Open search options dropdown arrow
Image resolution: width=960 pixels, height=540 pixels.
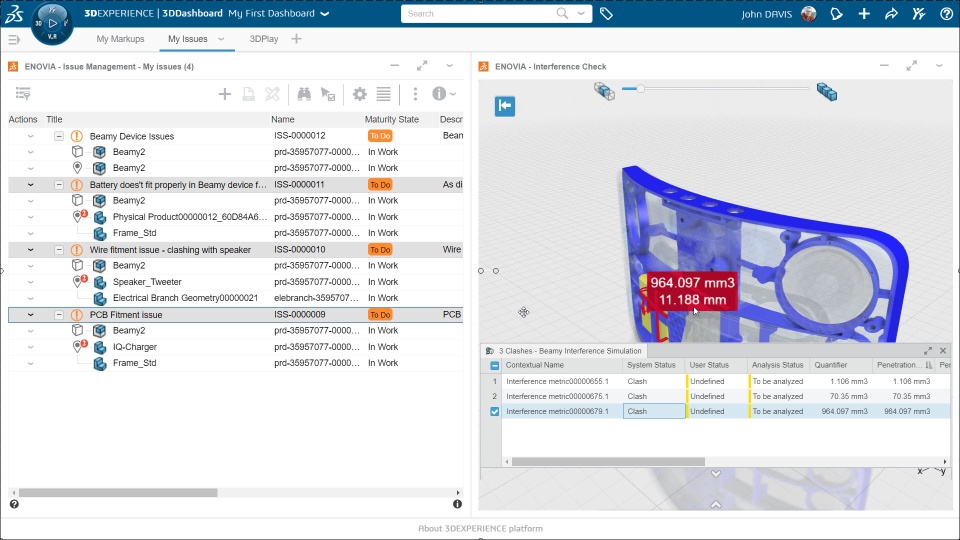point(581,13)
